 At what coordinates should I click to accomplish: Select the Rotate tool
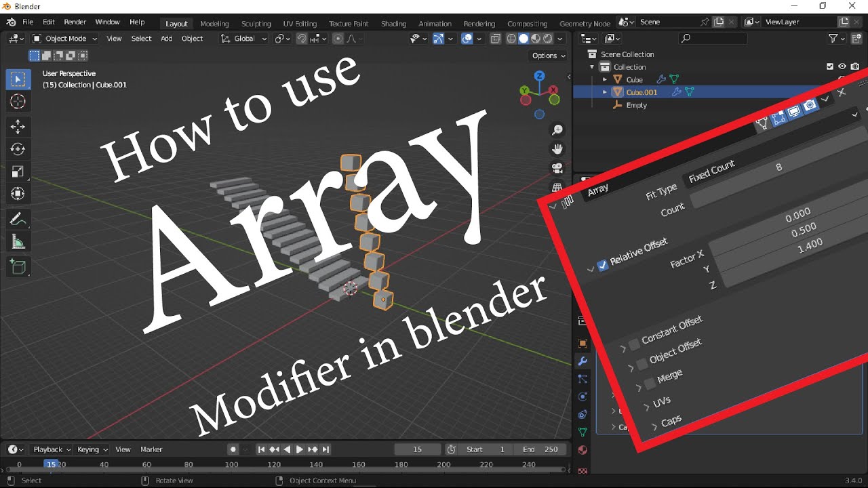tap(18, 149)
